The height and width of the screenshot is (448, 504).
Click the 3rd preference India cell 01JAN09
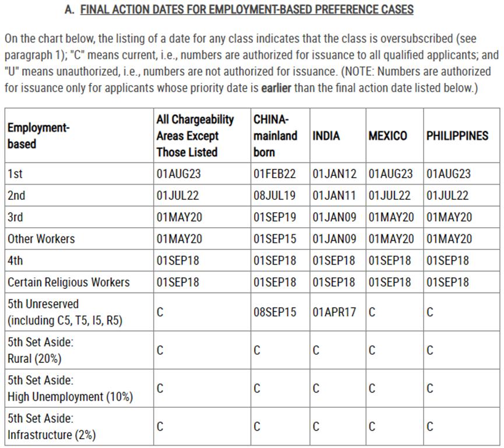pyautogui.click(x=334, y=217)
